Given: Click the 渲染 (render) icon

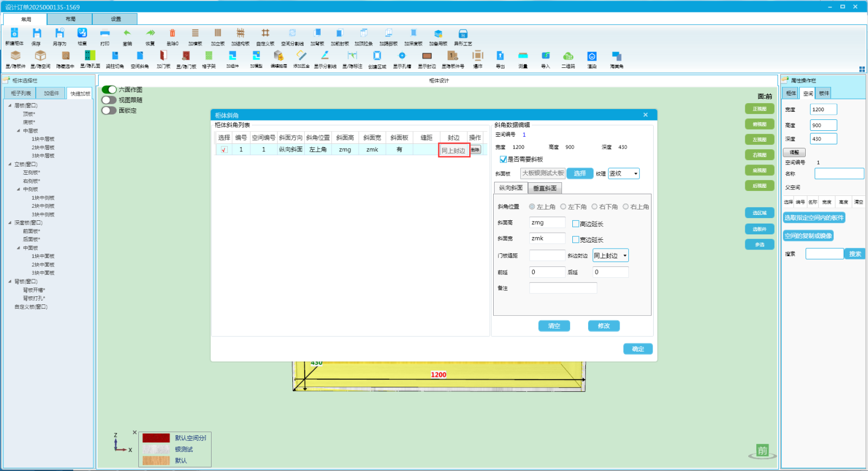Looking at the screenshot, I should (x=592, y=56).
